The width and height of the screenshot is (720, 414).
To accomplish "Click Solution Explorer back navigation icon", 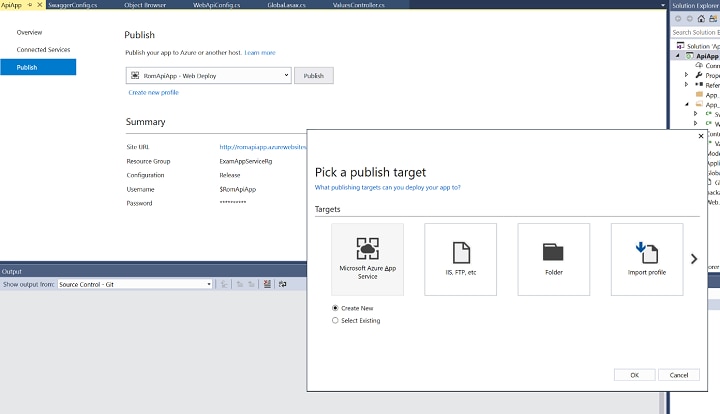I will tap(678, 19).
